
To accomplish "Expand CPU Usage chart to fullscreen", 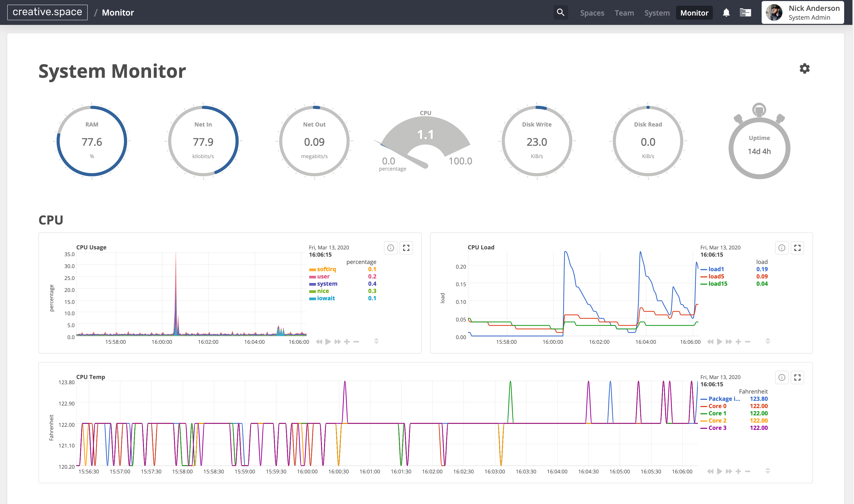I will (x=406, y=248).
